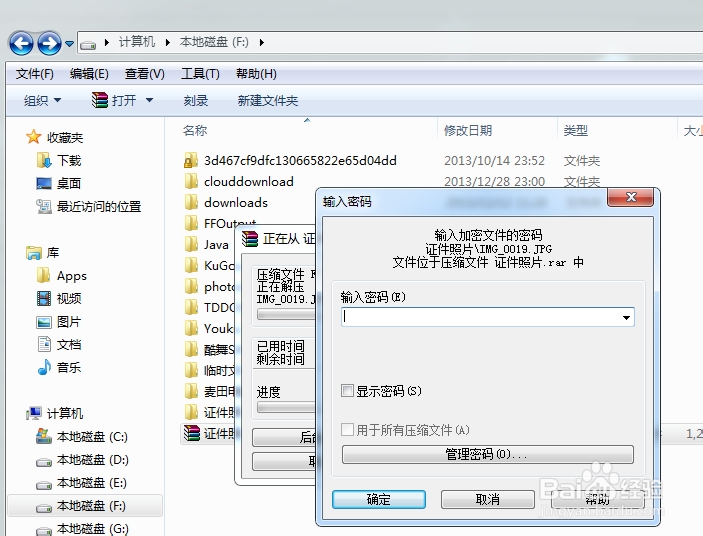703x536 pixels.
Task: Click in the 输入密码(E) password field
Action: click(x=487, y=317)
